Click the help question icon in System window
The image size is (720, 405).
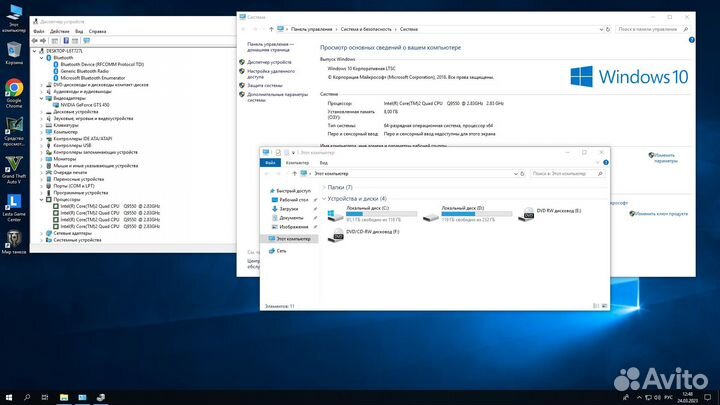692,40
